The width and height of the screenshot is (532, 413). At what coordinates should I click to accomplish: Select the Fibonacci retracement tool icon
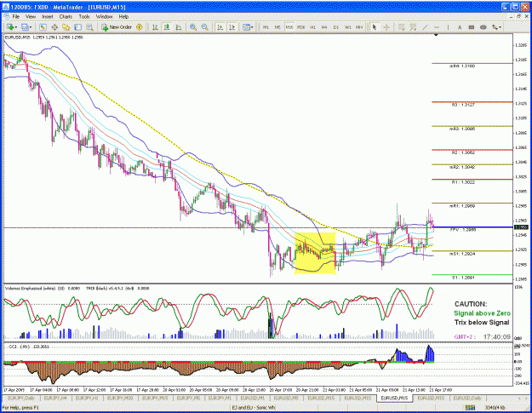tap(413, 27)
